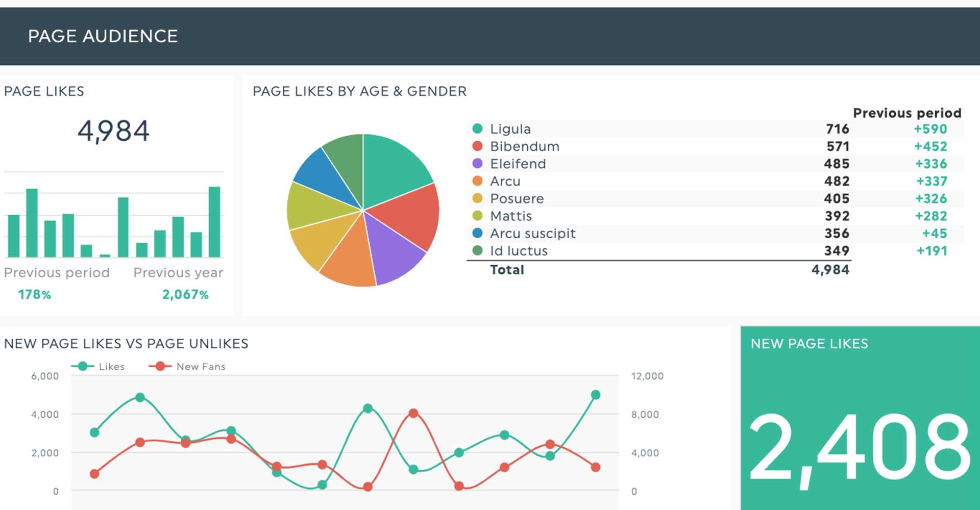This screenshot has width=980, height=510.
Task: Click the large 4,984 page likes number
Action: tap(113, 131)
